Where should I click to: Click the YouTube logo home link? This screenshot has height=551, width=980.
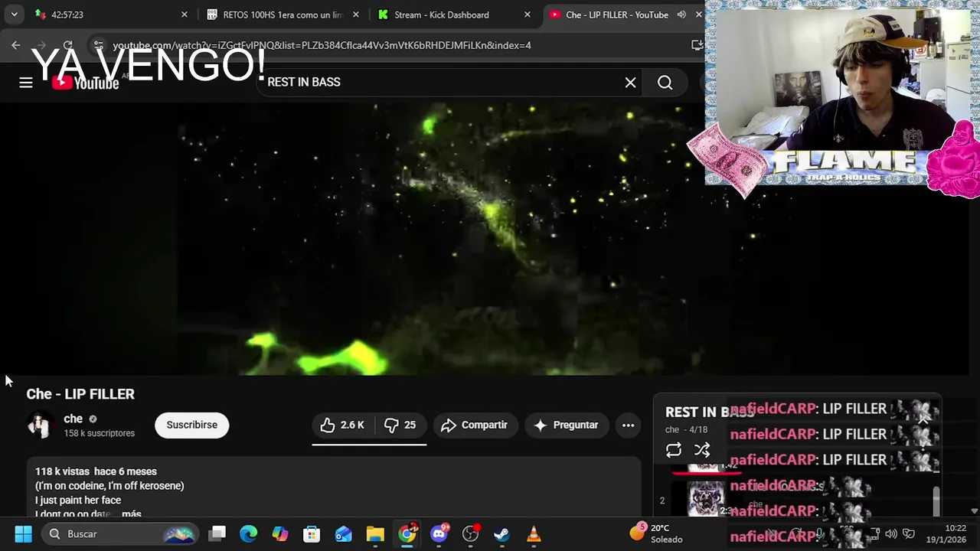[86, 83]
